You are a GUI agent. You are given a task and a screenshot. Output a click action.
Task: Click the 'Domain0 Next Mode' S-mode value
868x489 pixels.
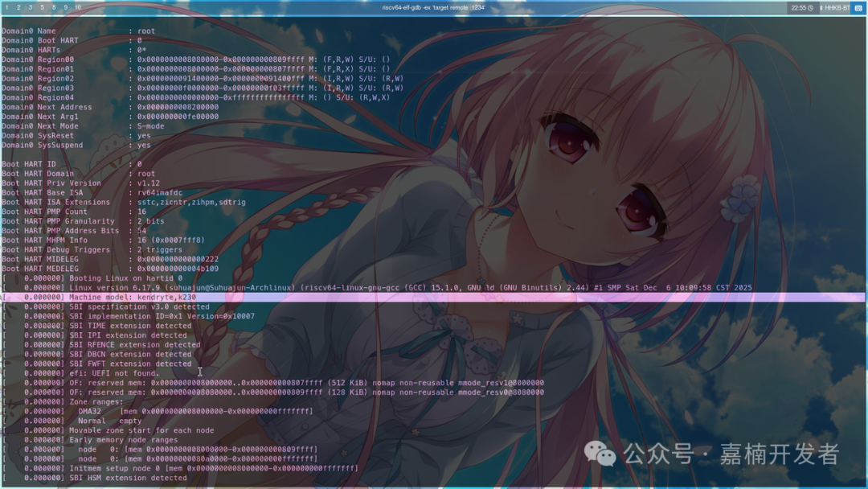point(150,125)
